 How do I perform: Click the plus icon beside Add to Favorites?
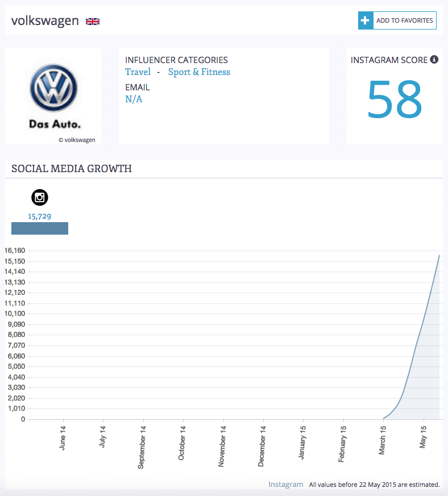tap(366, 20)
